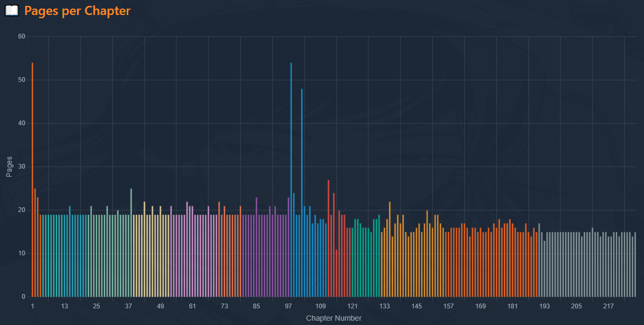Click y-axis tick label 60

[21, 36]
